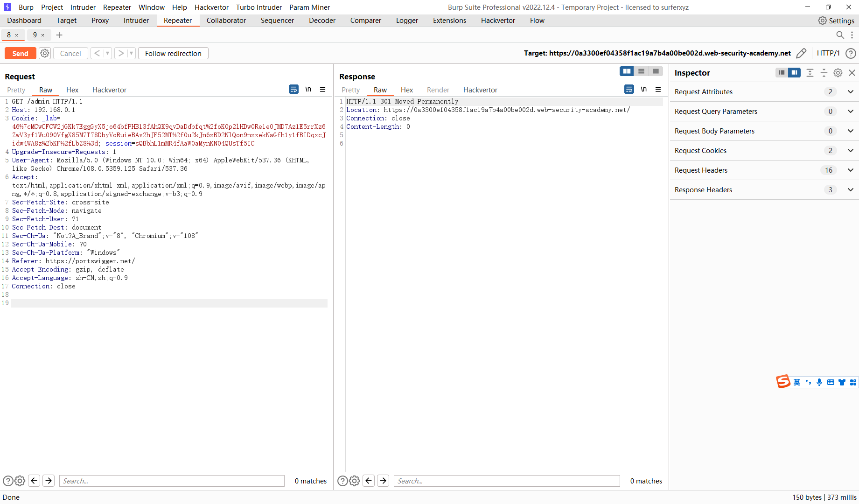Open response search help icon

tap(342, 481)
